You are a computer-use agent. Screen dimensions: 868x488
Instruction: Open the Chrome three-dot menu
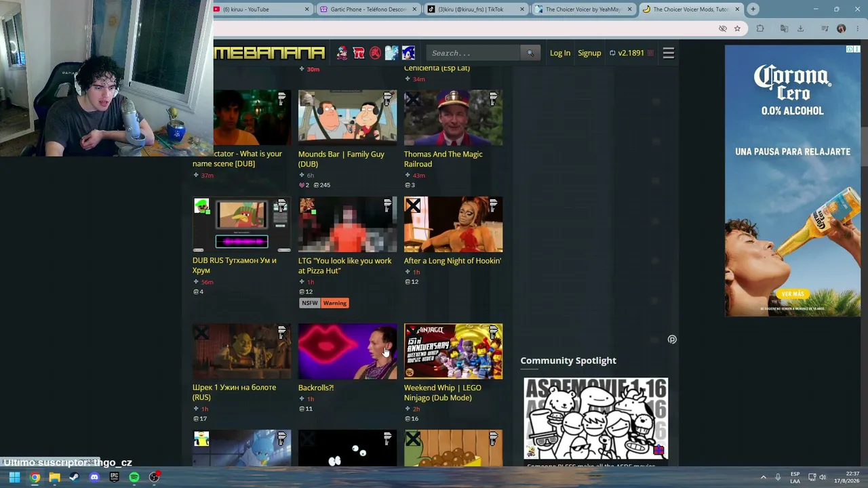click(x=856, y=28)
